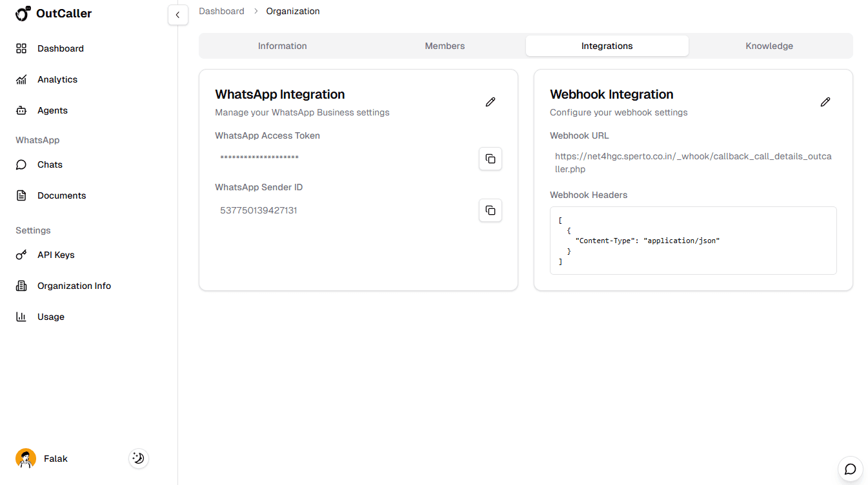The image size is (868, 485).
Task: Switch to the Members tab
Action: (x=444, y=45)
